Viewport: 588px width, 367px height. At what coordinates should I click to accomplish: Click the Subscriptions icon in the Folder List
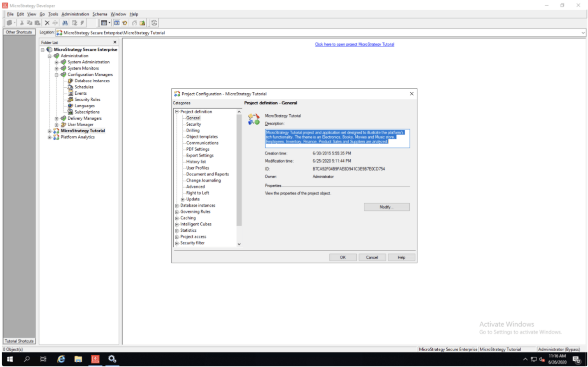pyautogui.click(x=70, y=112)
